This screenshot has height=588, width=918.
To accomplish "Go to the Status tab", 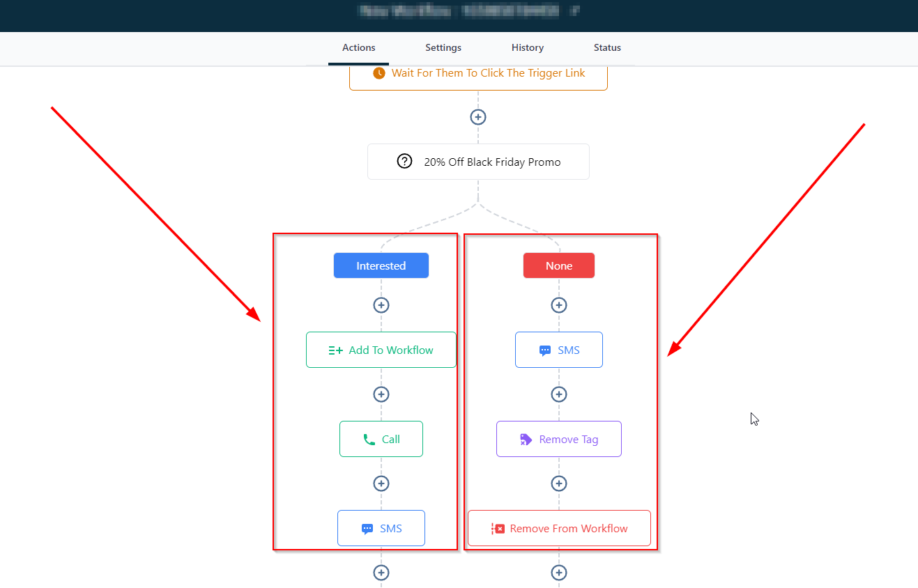I will [607, 48].
